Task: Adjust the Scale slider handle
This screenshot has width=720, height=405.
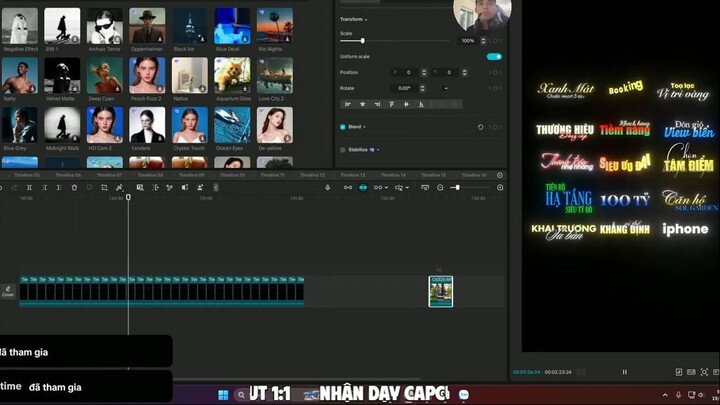Action: click(x=362, y=41)
